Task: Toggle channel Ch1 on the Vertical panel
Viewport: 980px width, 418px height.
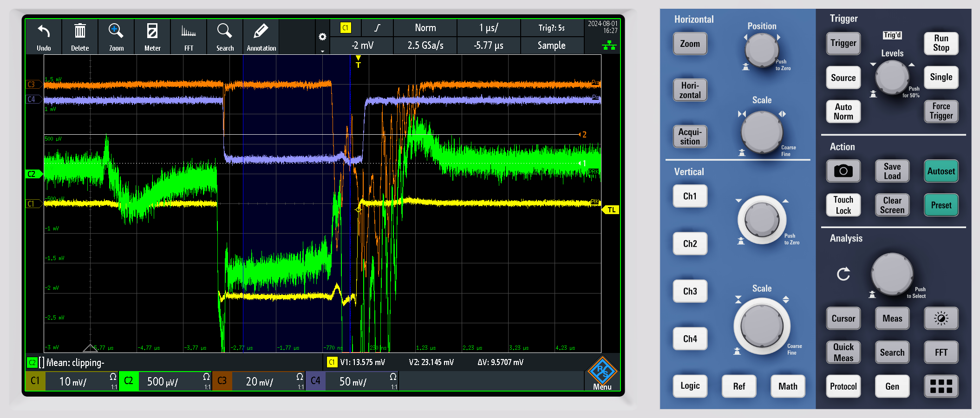Action: [690, 196]
